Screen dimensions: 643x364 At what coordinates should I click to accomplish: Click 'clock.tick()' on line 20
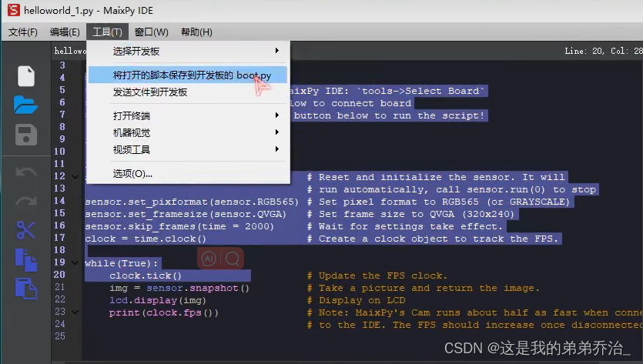pyautogui.click(x=146, y=276)
